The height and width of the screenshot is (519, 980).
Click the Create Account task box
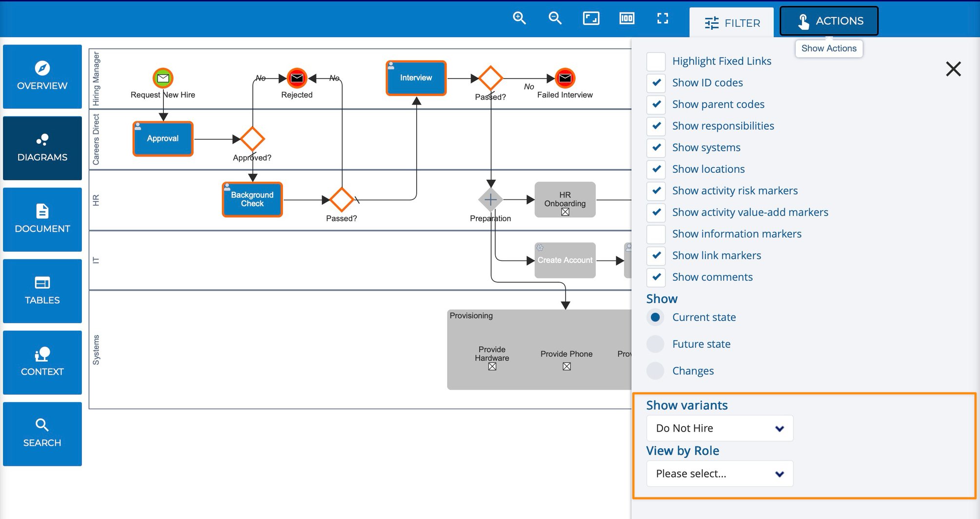click(565, 260)
